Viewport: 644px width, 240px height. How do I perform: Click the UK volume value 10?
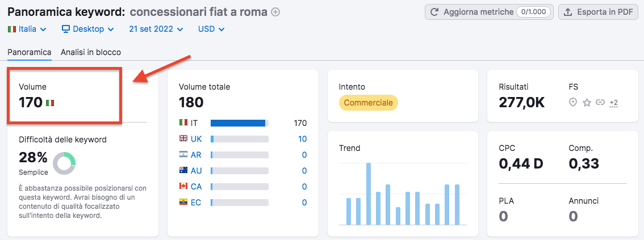click(302, 139)
